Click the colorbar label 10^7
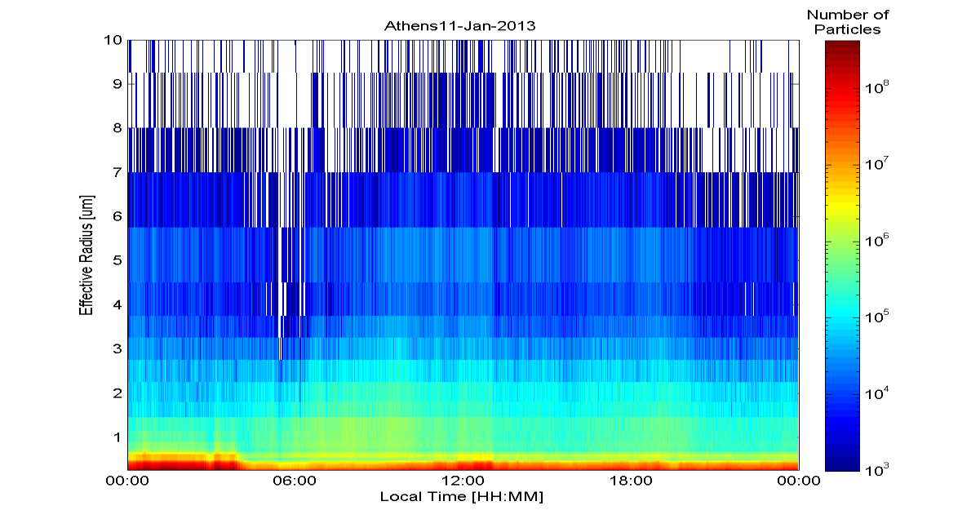The image size is (980, 528). pyautogui.click(x=876, y=164)
